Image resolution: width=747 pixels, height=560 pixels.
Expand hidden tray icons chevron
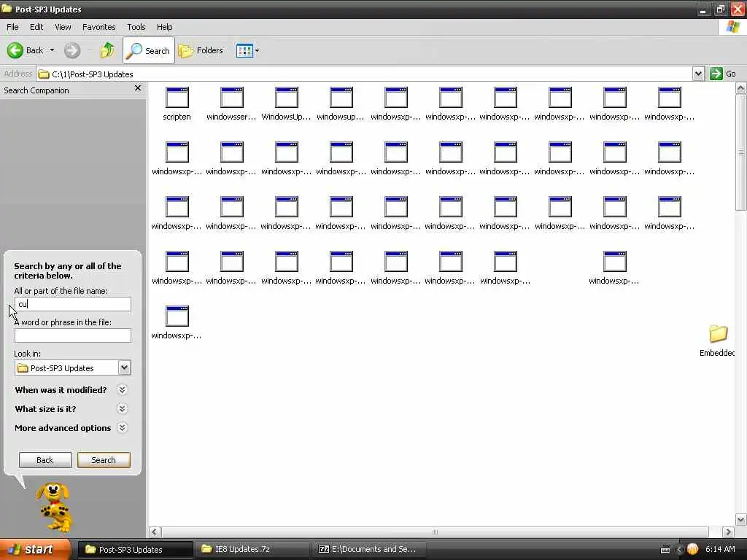679,550
